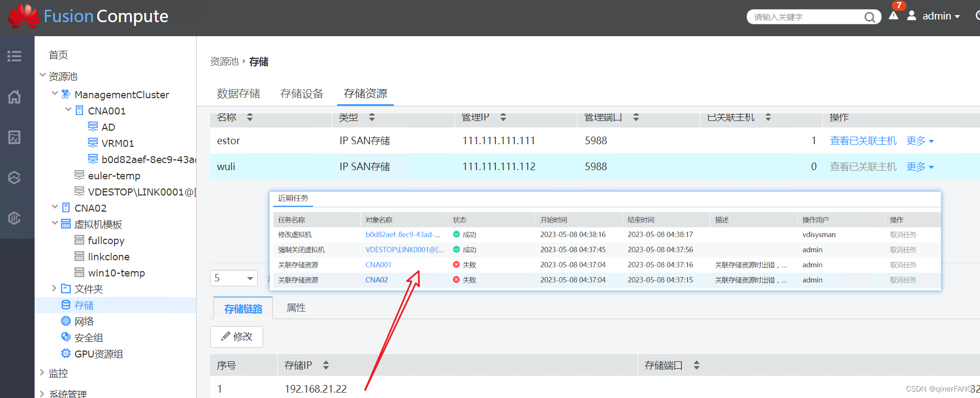
Task: Select the 存储资源 tab
Action: pyautogui.click(x=365, y=93)
